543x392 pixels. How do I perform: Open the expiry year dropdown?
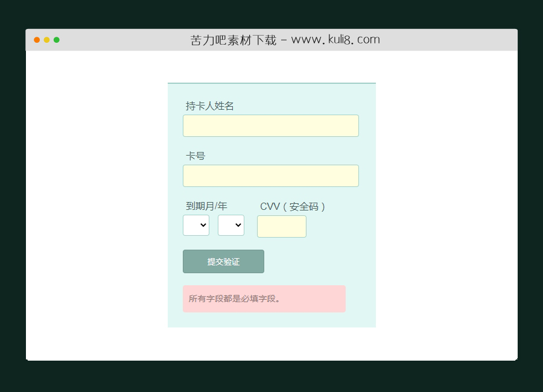(231, 225)
